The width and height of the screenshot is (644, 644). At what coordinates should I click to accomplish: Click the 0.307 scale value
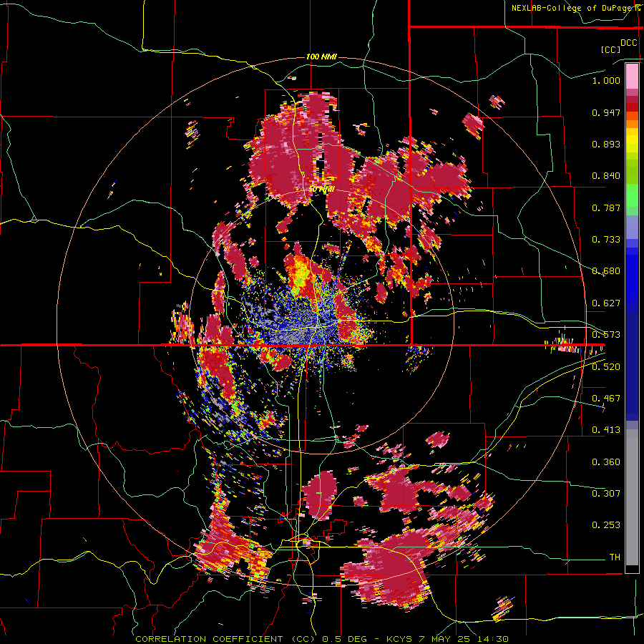tap(606, 494)
